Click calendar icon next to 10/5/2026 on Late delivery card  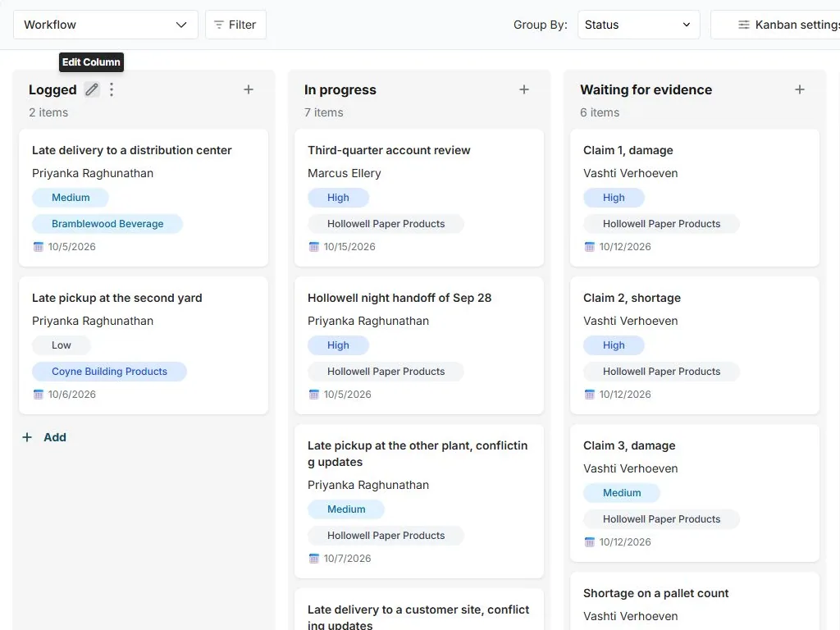(x=38, y=247)
